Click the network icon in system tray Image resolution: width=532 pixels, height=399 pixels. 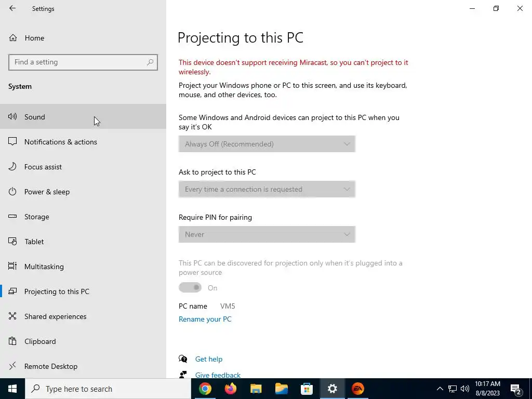point(453,389)
